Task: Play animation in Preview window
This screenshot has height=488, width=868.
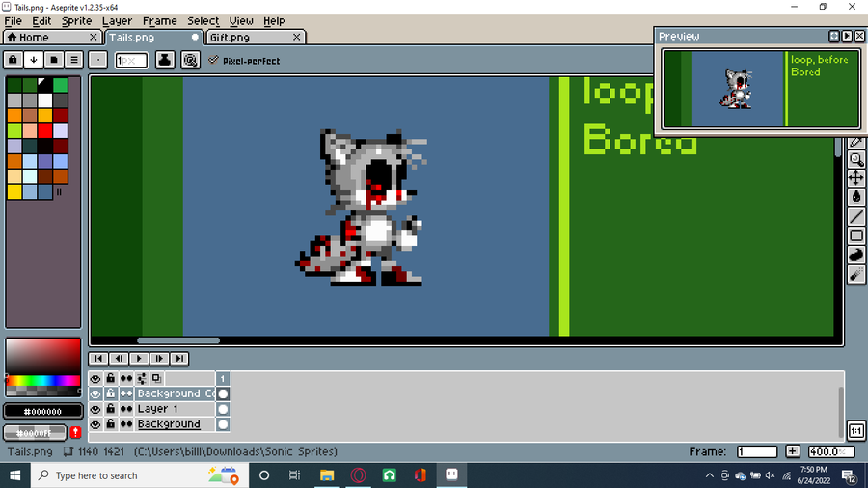Action: click(x=847, y=36)
